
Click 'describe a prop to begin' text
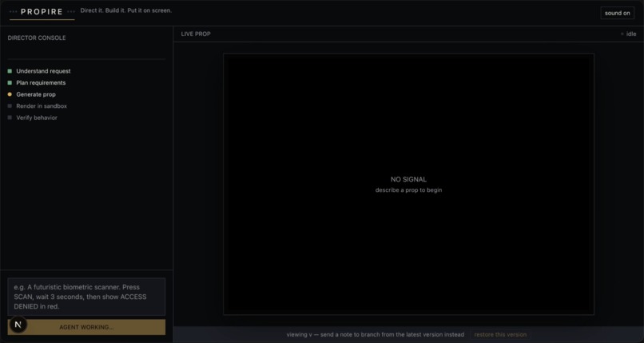tap(408, 190)
